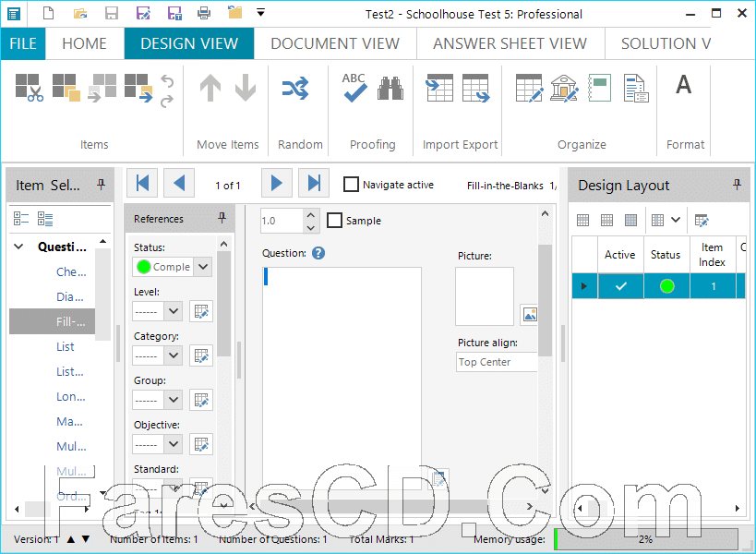Go to the previous item
Image resolution: width=756 pixels, height=554 pixels.
click(x=179, y=183)
